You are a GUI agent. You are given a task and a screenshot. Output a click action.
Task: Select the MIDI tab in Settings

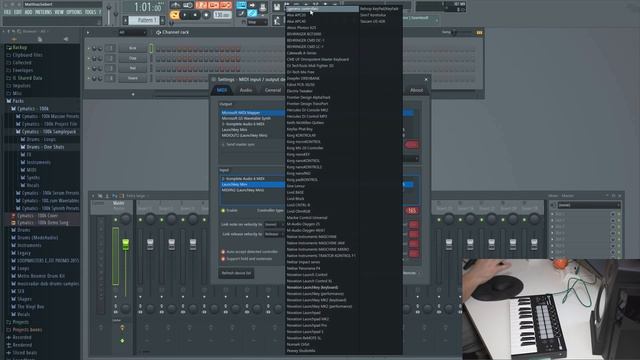pyautogui.click(x=222, y=90)
